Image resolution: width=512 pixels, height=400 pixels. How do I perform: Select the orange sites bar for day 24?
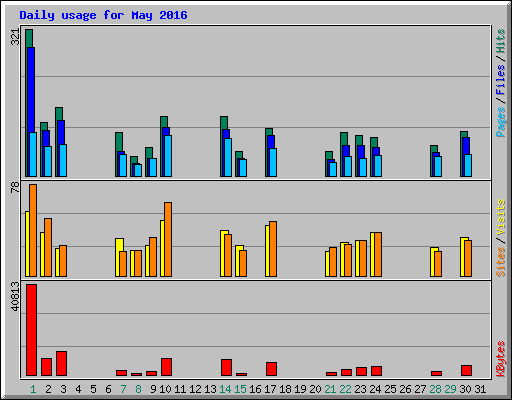tap(378, 254)
